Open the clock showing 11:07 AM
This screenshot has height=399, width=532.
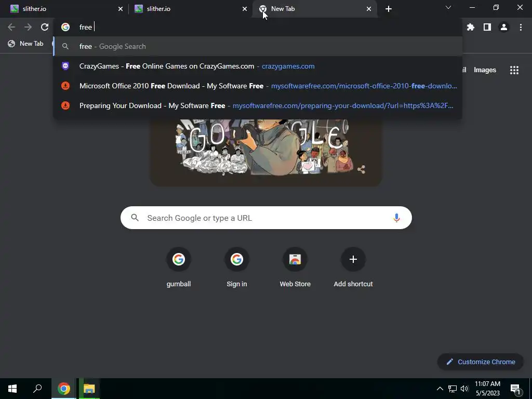point(487,389)
